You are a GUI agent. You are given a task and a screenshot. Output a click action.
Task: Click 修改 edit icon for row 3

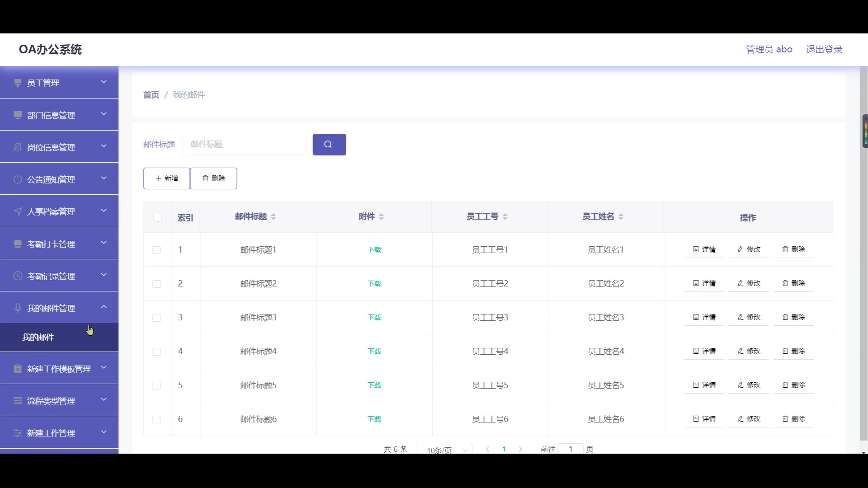(741, 317)
